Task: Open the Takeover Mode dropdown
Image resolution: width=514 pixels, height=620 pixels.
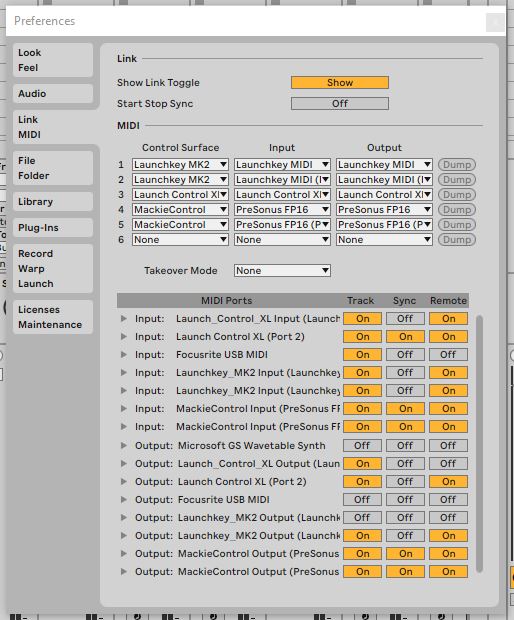Action: tap(282, 270)
